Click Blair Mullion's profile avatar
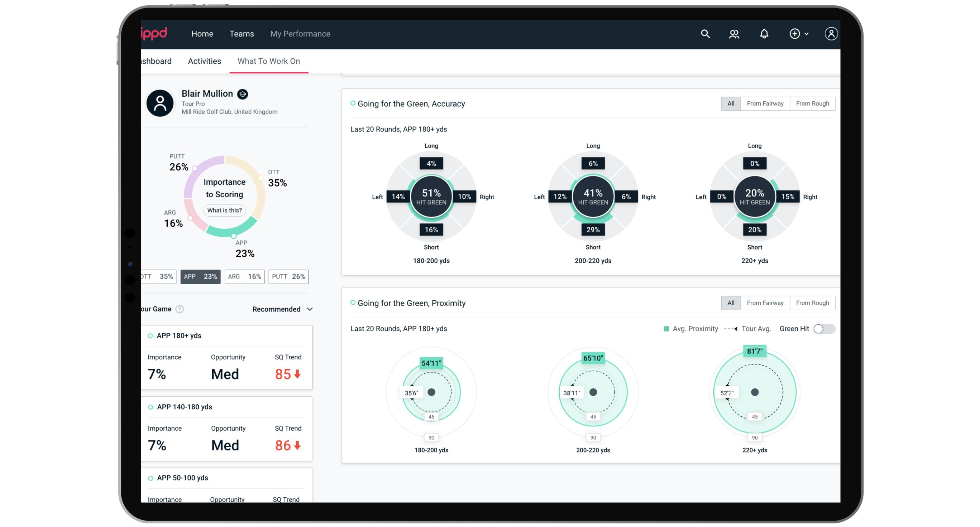The image size is (980, 527). click(160, 103)
